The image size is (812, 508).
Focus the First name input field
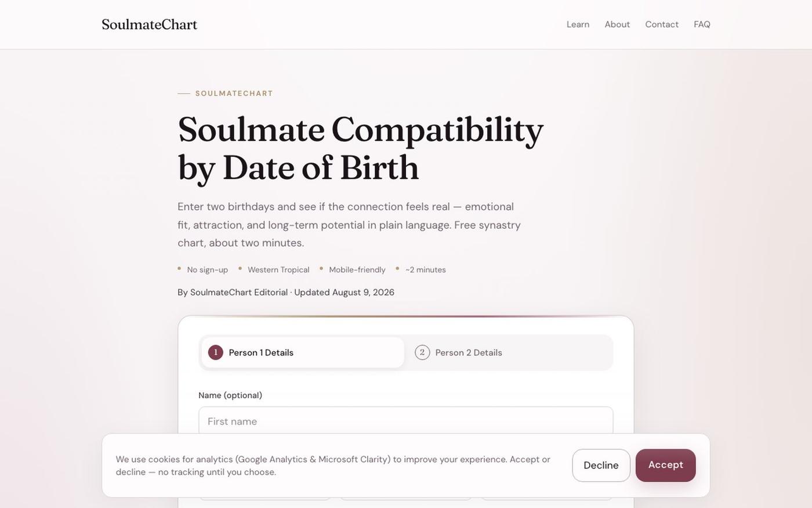click(406, 420)
